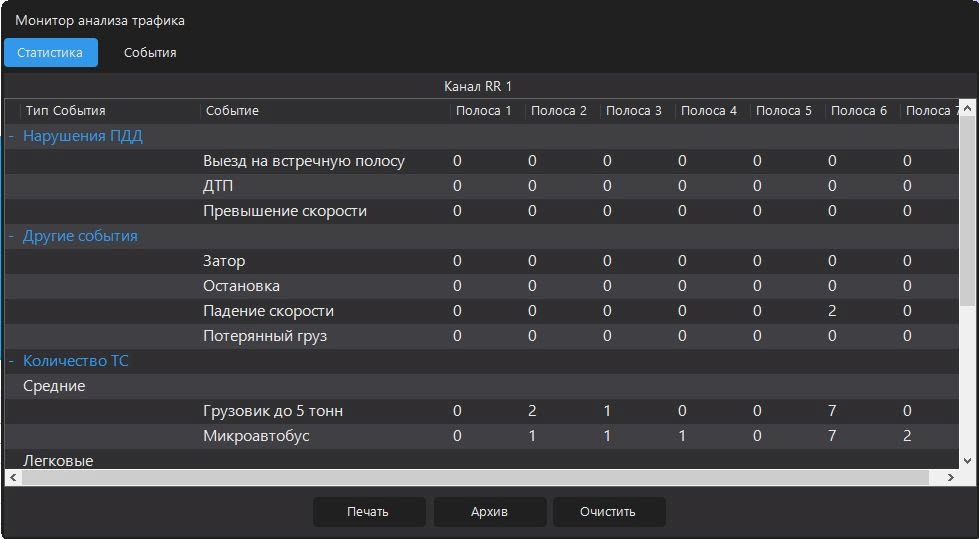Select the Падение скорости row
This screenshot has width=979, height=539.
coord(481,311)
